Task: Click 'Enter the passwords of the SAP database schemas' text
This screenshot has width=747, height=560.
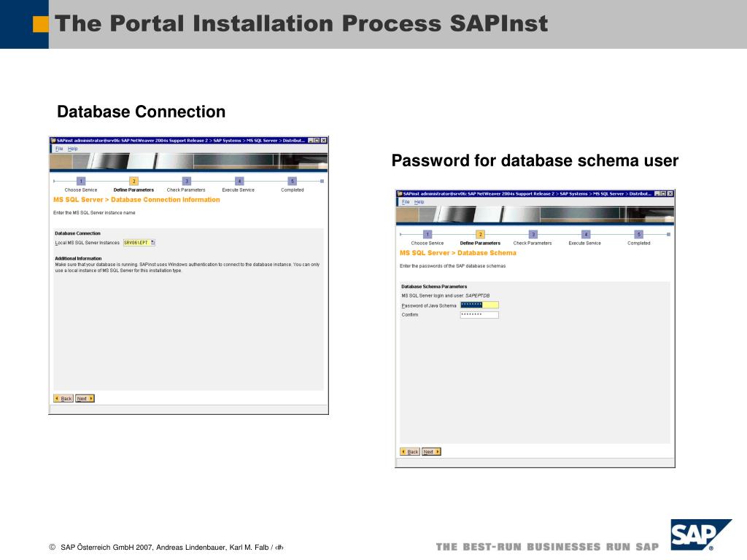Action: point(452,266)
